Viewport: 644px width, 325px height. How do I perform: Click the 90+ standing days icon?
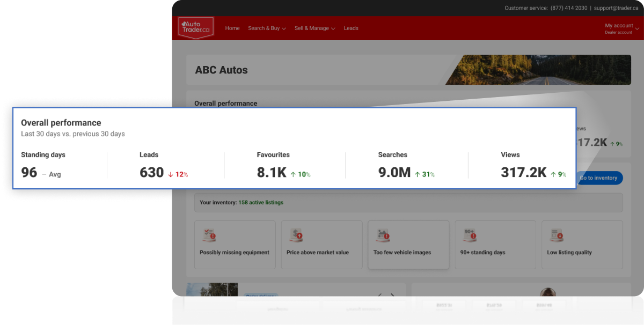coord(470,235)
